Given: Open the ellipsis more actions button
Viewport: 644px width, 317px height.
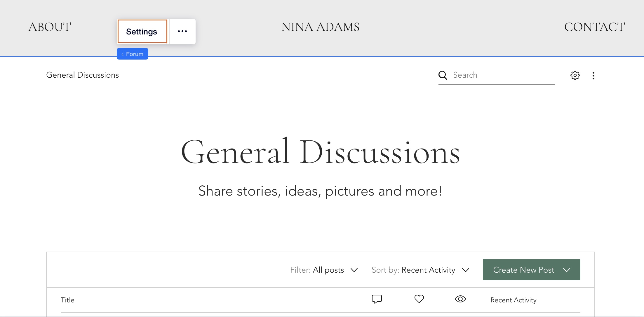Looking at the screenshot, I should point(182,31).
